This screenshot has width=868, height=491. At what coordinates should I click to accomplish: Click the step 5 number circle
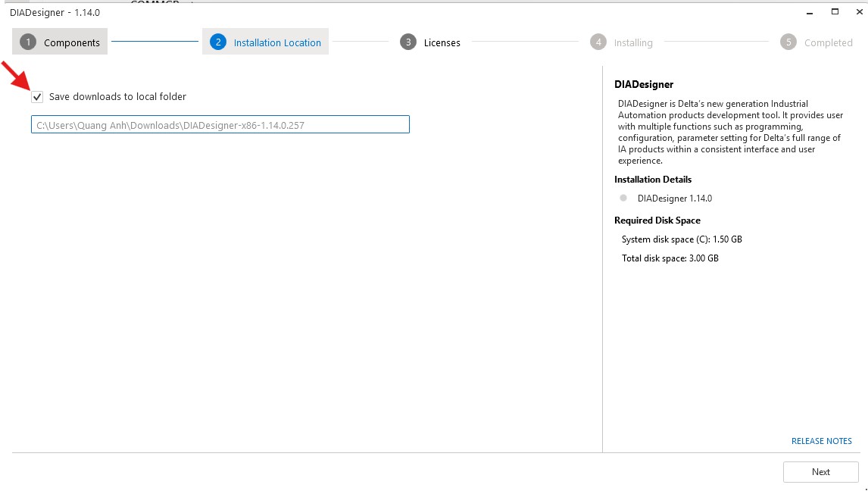click(788, 42)
